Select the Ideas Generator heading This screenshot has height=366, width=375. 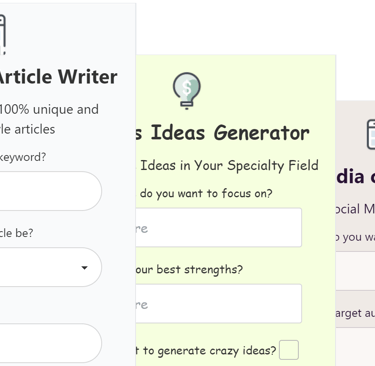pos(223,133)
